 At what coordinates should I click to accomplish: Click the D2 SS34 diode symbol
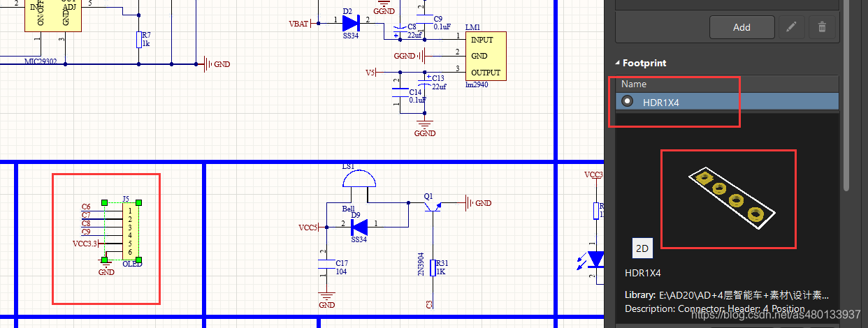click(x=351, y=23)
